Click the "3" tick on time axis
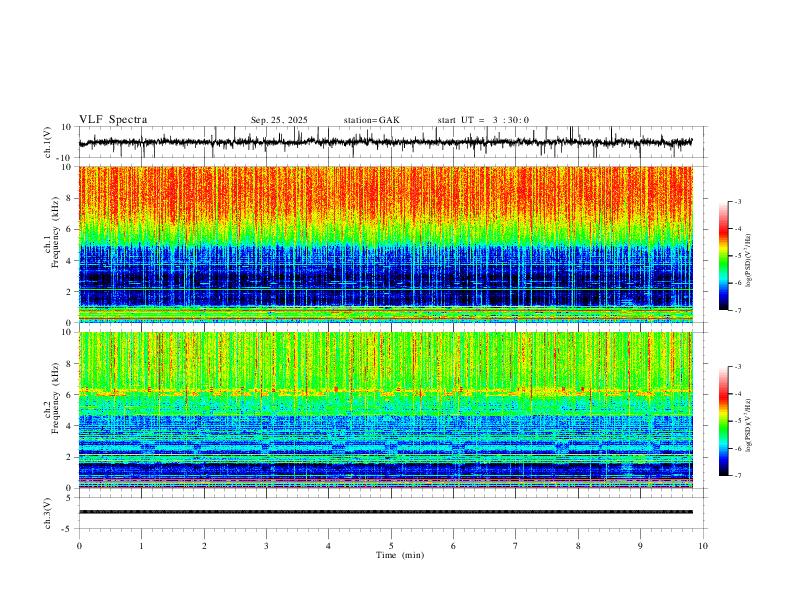Image resolution: width=792 pixels, height=612 pixels. point(266,546)
